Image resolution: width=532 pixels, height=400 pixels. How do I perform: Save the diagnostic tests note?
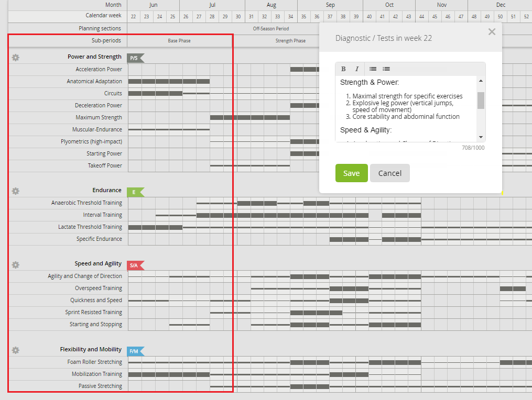tap(352, 173)
